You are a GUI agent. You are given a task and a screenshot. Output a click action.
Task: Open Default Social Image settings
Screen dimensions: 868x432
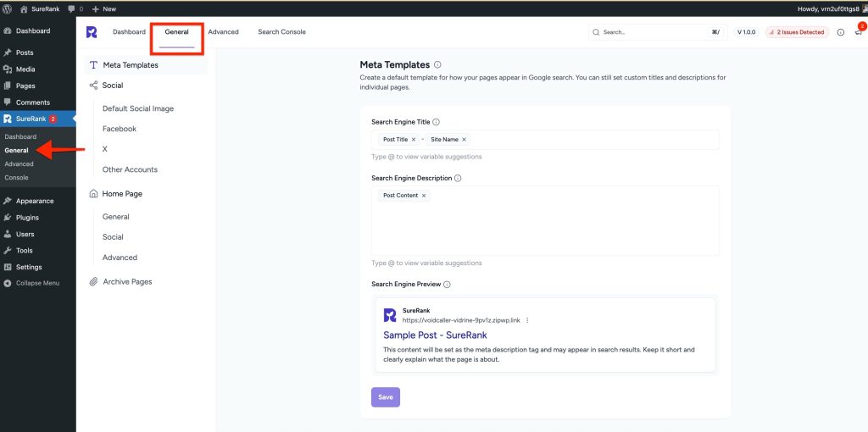(138, 108)
